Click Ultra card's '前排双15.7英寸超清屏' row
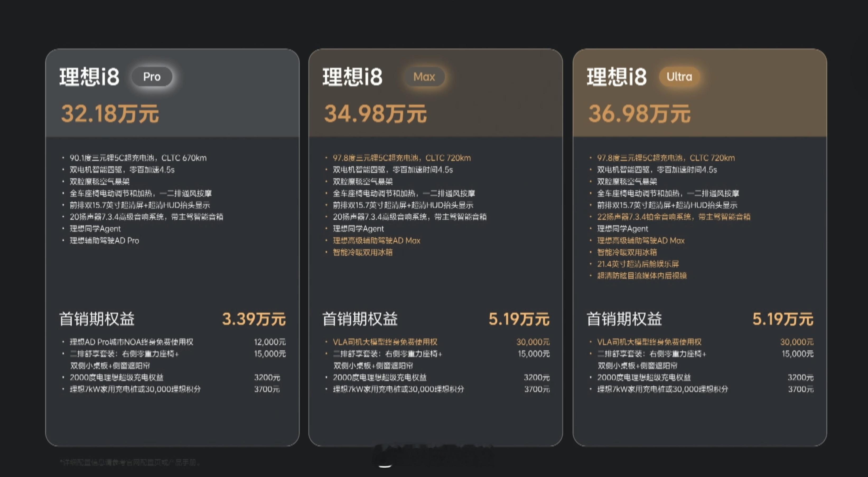This screenshot has width=868, height=477. [x=667, y=205]
